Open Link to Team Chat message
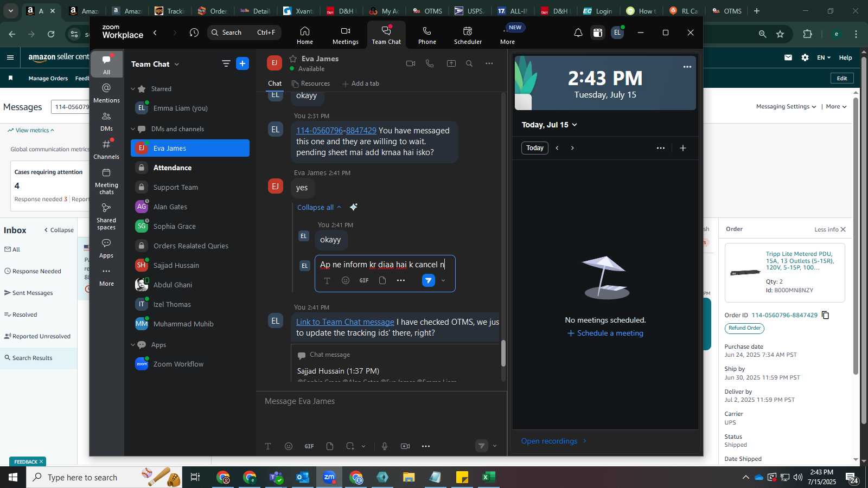This screenshot has height=488, width=868. point(345,322)
